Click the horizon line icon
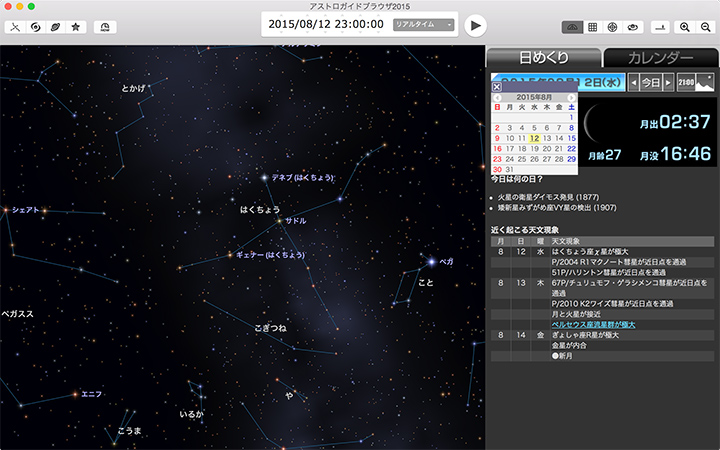The width and height of the screenshot is (720, 450). pos(659,26)
